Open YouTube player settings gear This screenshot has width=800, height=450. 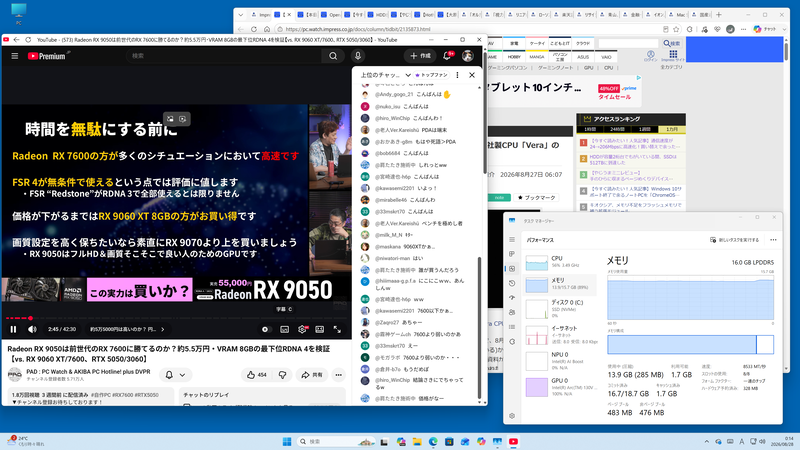(x=303, y=330)
